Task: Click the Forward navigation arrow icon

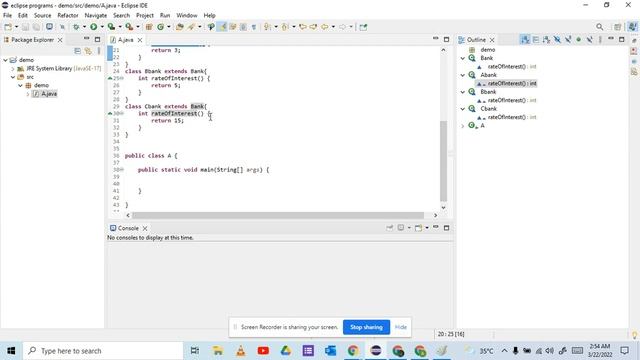Action: 342,27
